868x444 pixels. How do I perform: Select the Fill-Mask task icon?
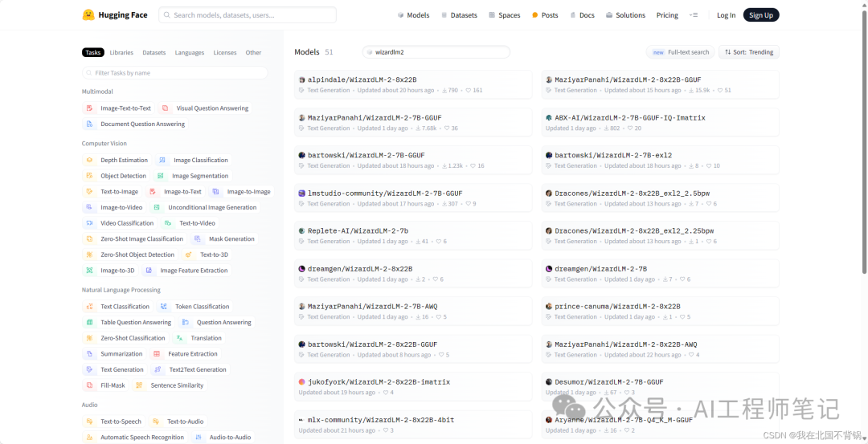pyautogui.click(x=90, y=385)
